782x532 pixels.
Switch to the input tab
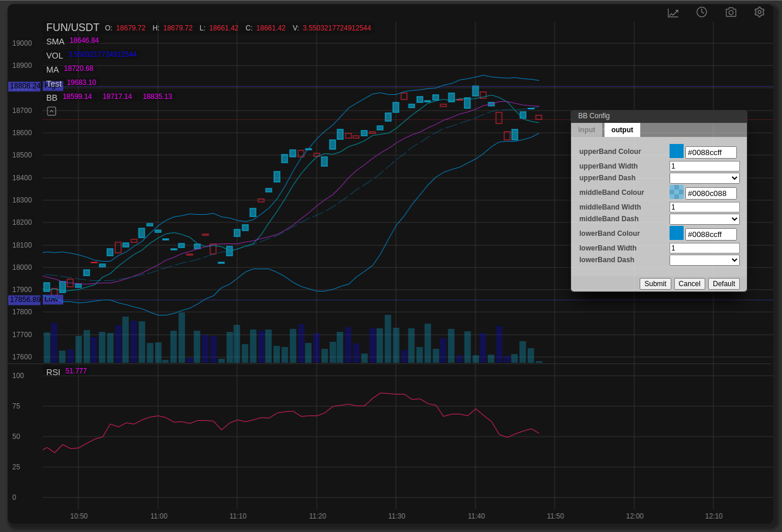pos(586,130)
